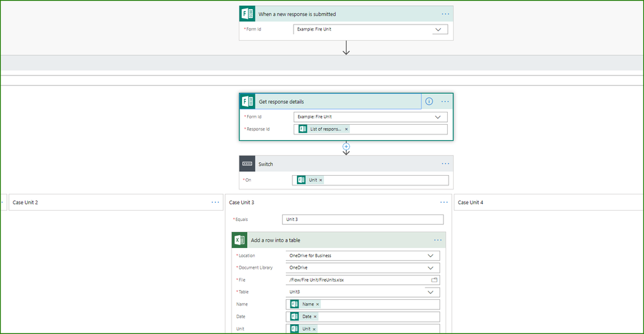Remove the Unit token in Excel Unit field
The width and height of the screenshot is (644, 334).
point(314,329)
